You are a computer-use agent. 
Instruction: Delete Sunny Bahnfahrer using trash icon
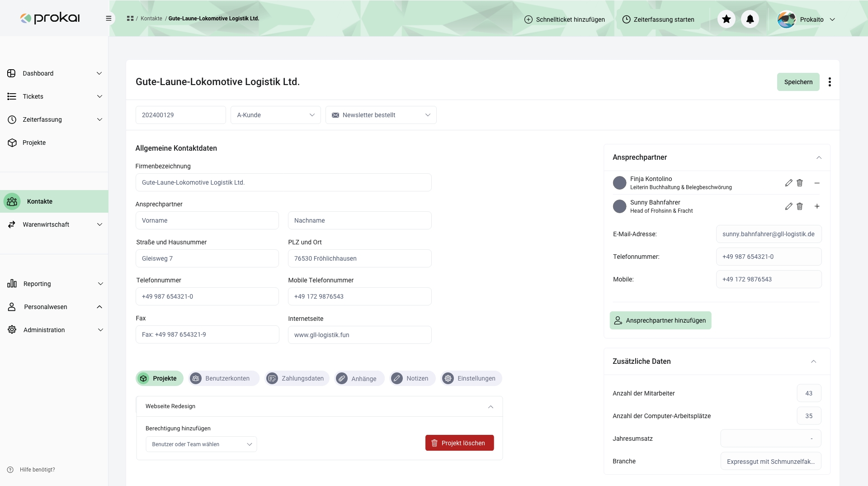tap(799, 206)
